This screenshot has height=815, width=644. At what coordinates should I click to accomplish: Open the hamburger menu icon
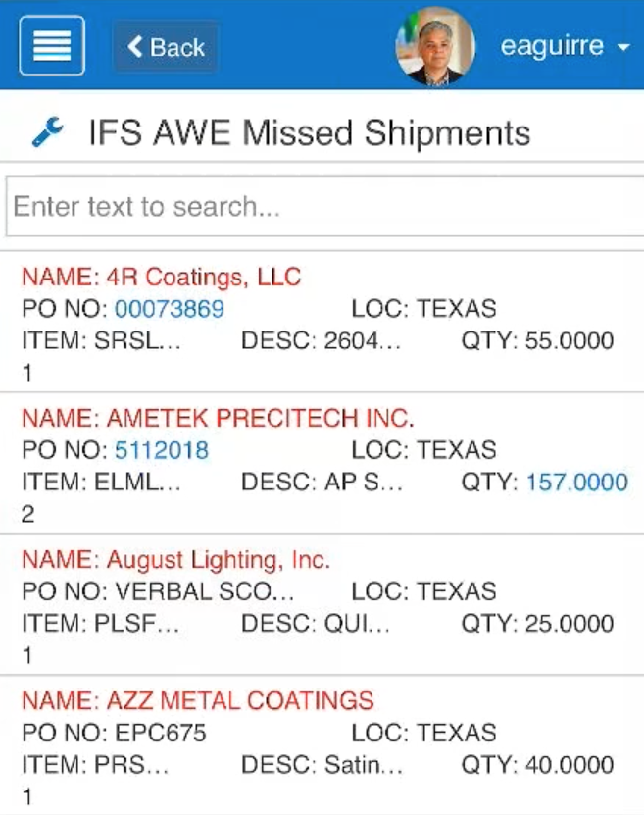tap(52, 46)
